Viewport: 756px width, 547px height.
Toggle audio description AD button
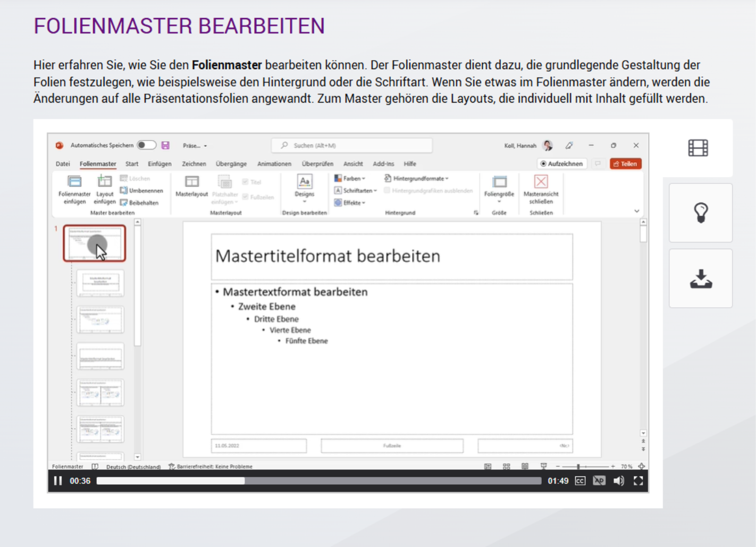[599, 481]
